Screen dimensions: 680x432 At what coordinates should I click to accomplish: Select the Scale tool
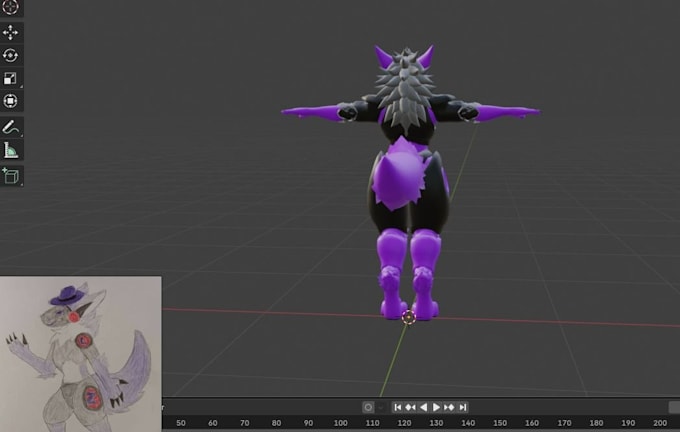(10, 79)
